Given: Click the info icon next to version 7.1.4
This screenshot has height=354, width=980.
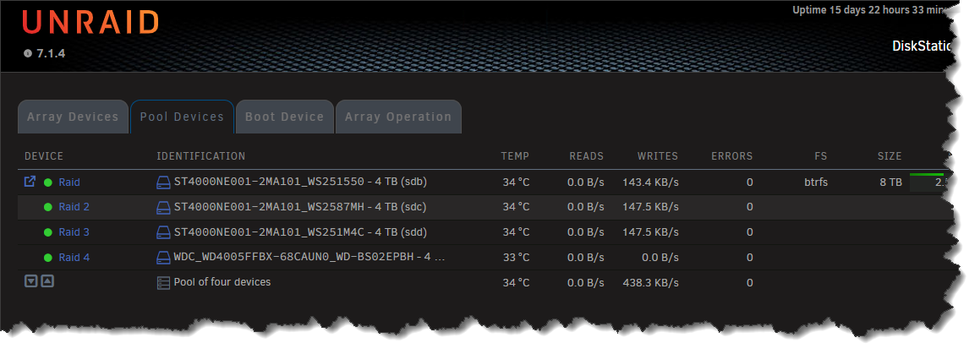Looking at the screenshot, I should 28,53.
